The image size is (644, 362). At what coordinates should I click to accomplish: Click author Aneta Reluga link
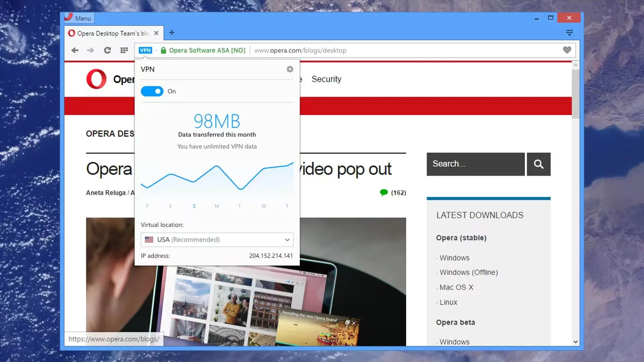(106, 193)
